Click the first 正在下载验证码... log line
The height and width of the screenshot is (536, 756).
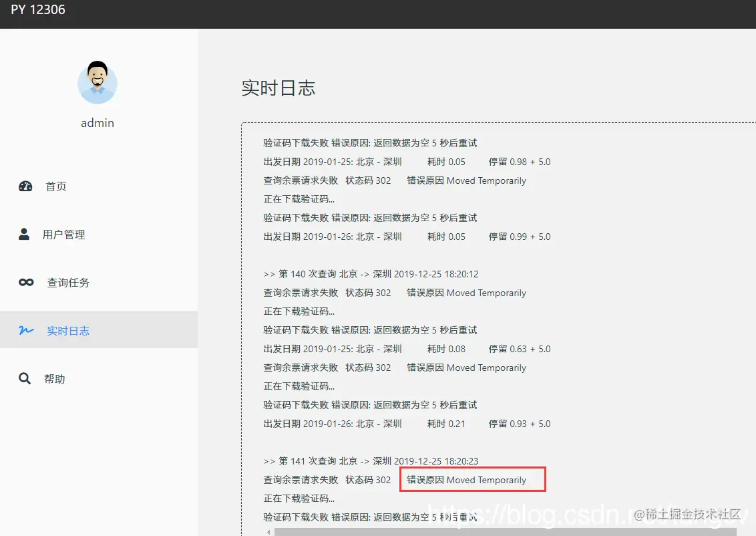299,198
